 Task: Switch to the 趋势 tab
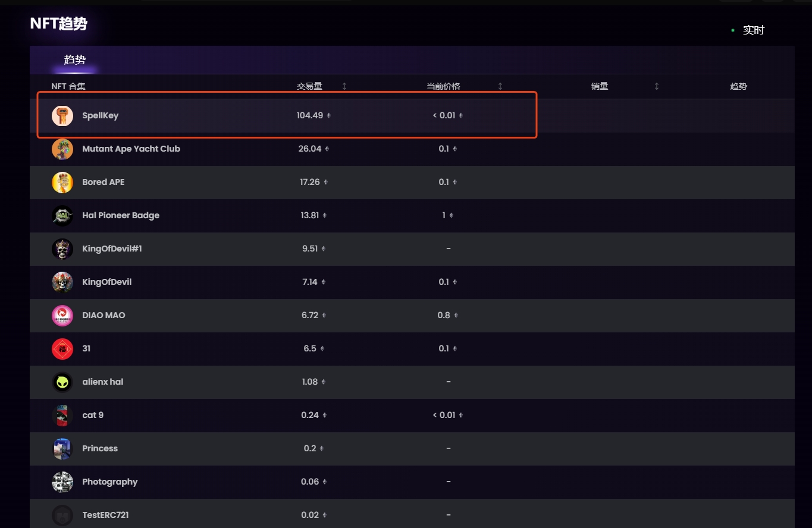click(75, 60)
